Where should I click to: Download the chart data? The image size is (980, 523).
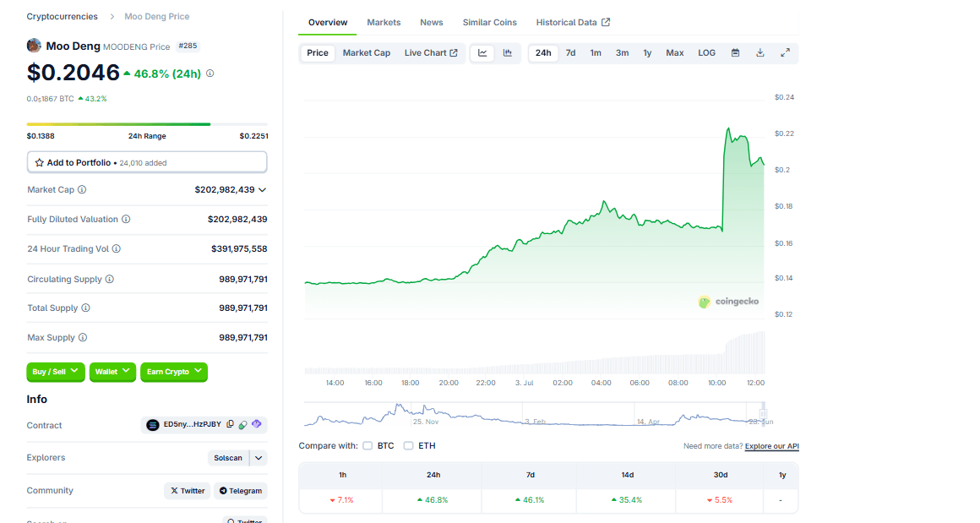[x=760, y=53]
